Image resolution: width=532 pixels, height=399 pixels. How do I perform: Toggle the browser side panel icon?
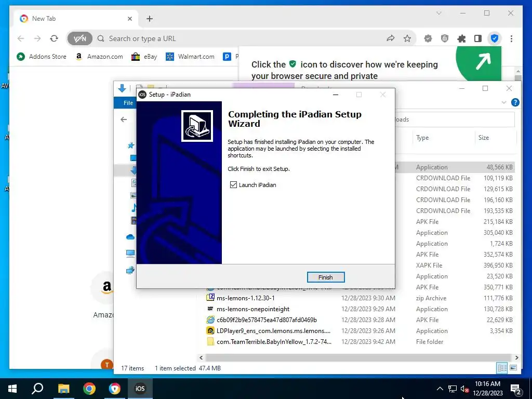point(478,38)
